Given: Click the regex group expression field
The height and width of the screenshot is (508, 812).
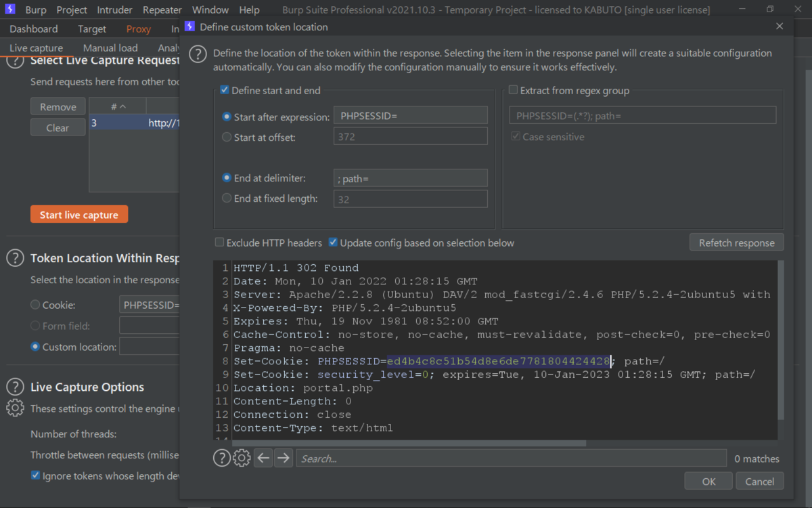Looking at the screenshot, I should click(x=642, y=115).
